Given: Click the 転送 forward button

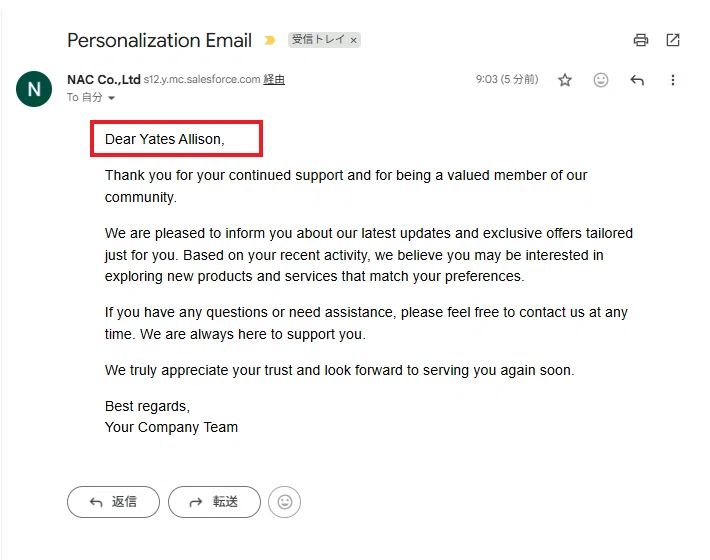Looking at the screenshot, I should (214, 502).
